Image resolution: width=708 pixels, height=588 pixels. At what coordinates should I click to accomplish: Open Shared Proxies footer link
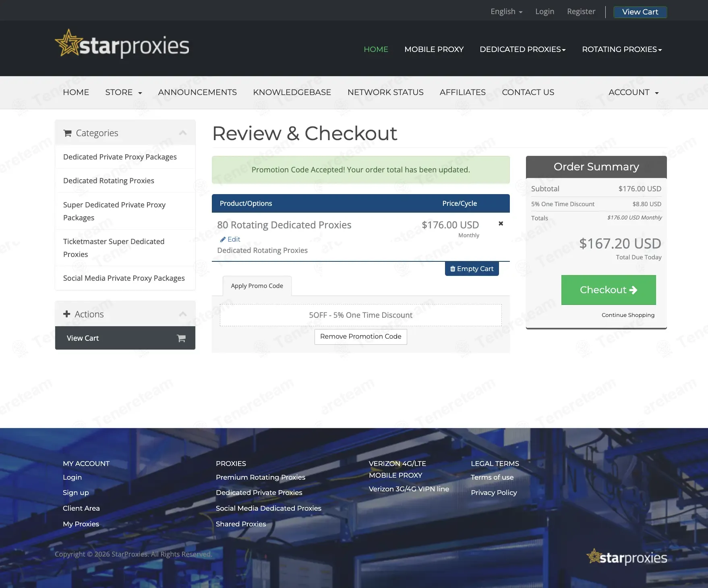click(241, 524)
